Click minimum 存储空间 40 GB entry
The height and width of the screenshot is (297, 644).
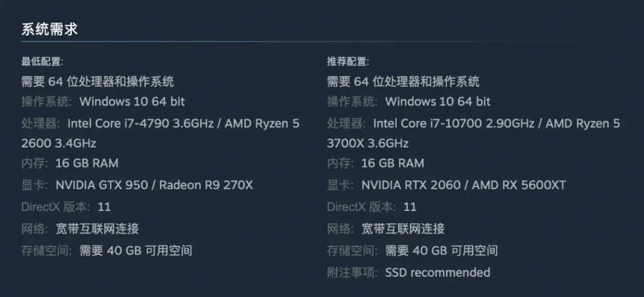pyautogui.click(x=107, y=251)
